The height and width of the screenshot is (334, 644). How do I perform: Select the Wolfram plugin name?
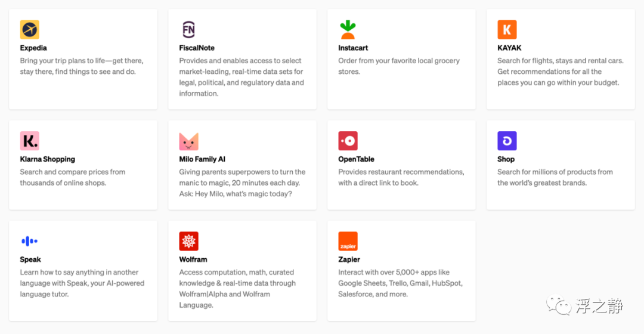click(x=193, y=259)
